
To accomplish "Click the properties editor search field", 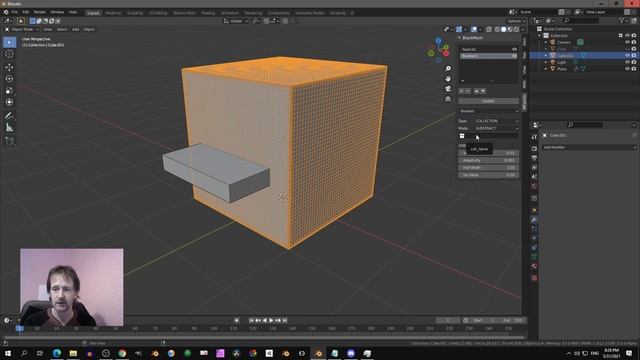I will [x=585, y=125].
